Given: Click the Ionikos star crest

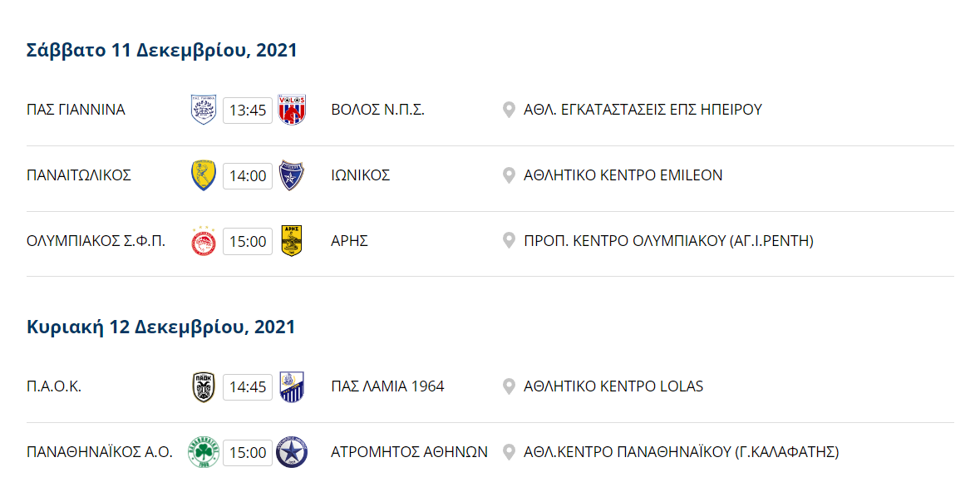Looking at the screenshot, I should point(292,175).
